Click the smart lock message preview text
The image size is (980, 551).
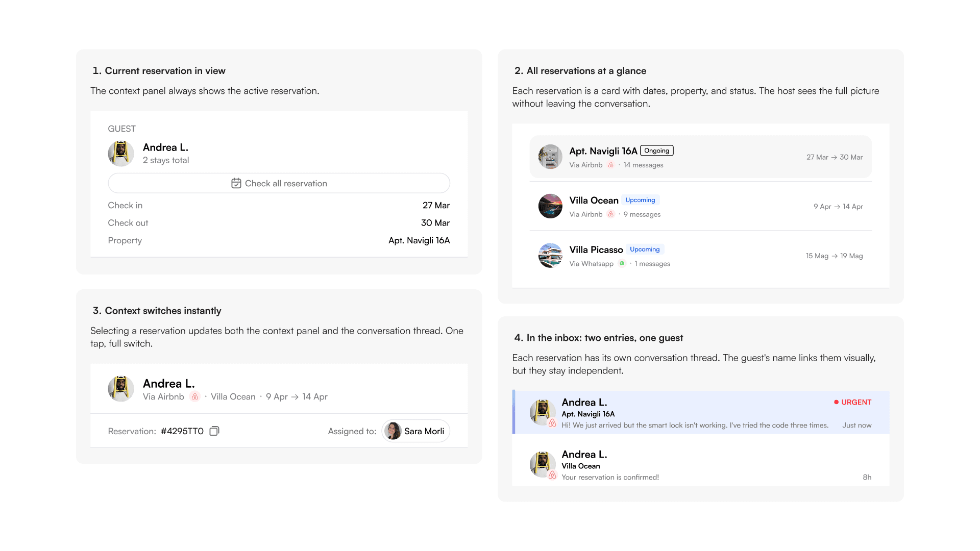pyautogui.click(x=695, y=425)
